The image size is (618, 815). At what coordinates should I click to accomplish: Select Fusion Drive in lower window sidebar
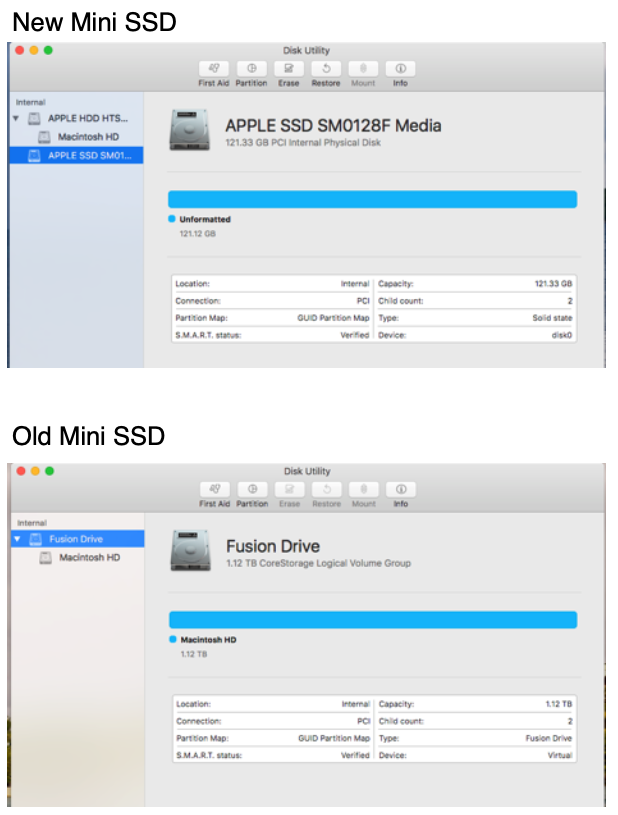point(77,539)
